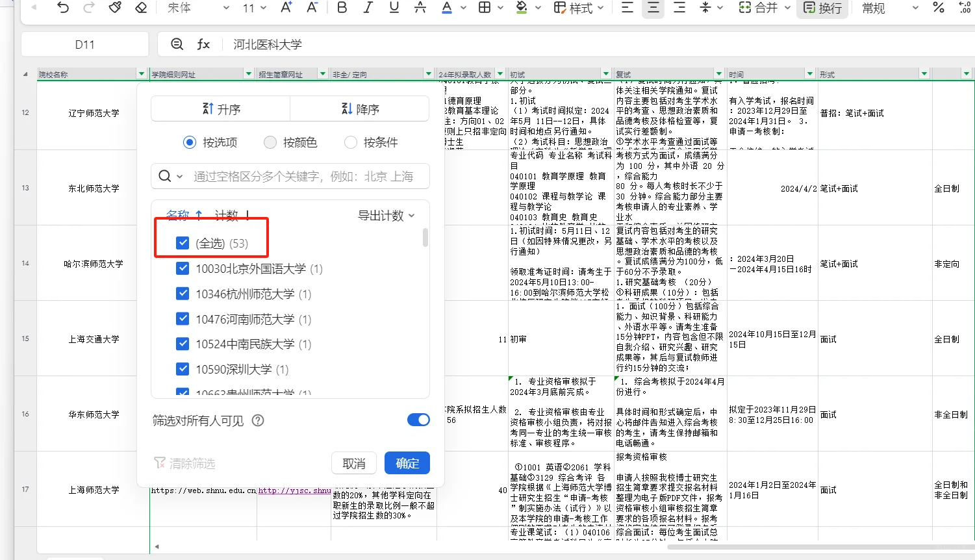This screenshot has height=560, width=975.
Task: Uncheck 10524中南民族大学
Action: [183, 344]
